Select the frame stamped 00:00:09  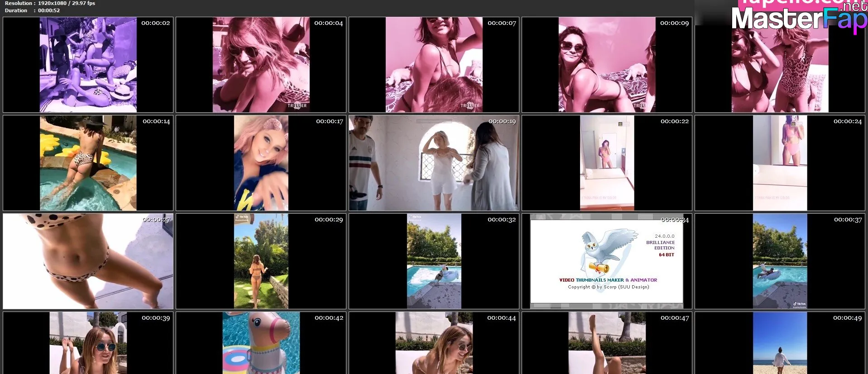coord(607,65)
